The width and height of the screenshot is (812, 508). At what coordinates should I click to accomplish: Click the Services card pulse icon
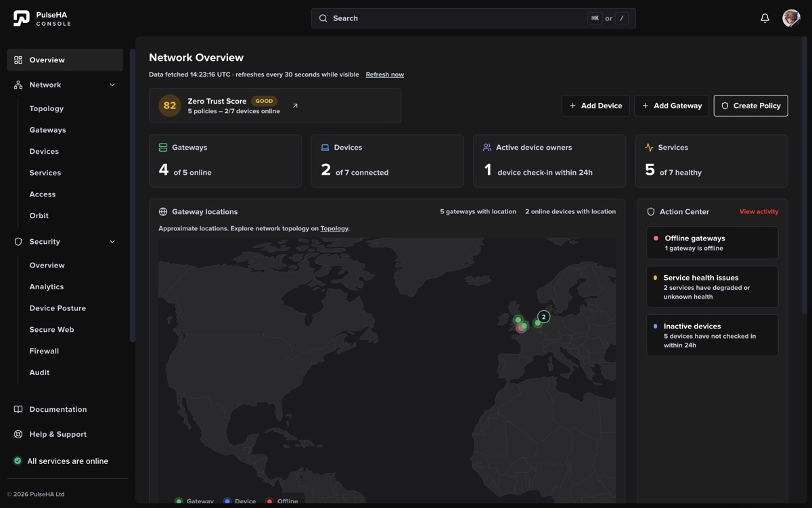coord(649,147)
